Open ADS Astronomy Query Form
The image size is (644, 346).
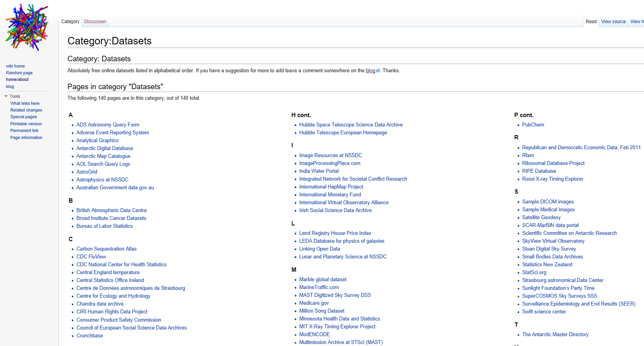(108, 124)
